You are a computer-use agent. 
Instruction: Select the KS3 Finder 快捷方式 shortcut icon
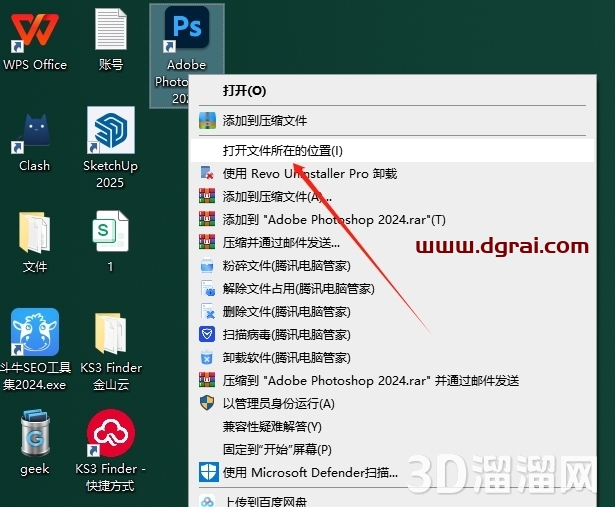(x=111, y=433)
